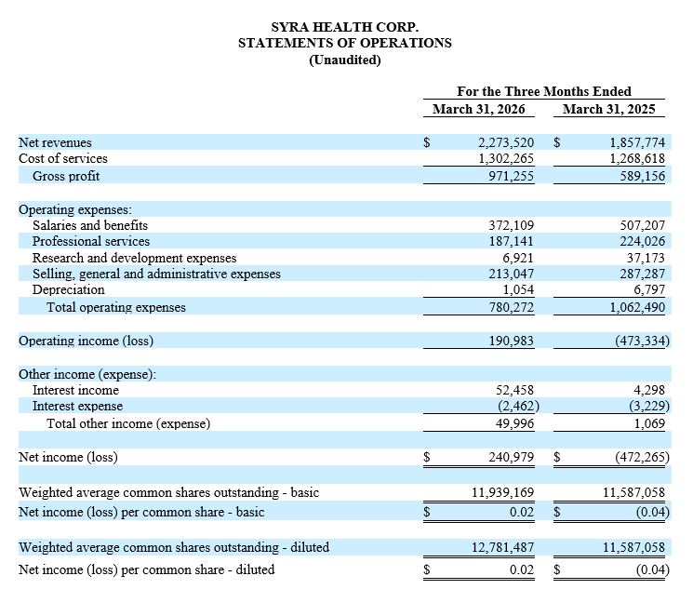This screenshot has height=616, width=693.
Task: Click salaries value 372,109
Action: tap(512, 225)
